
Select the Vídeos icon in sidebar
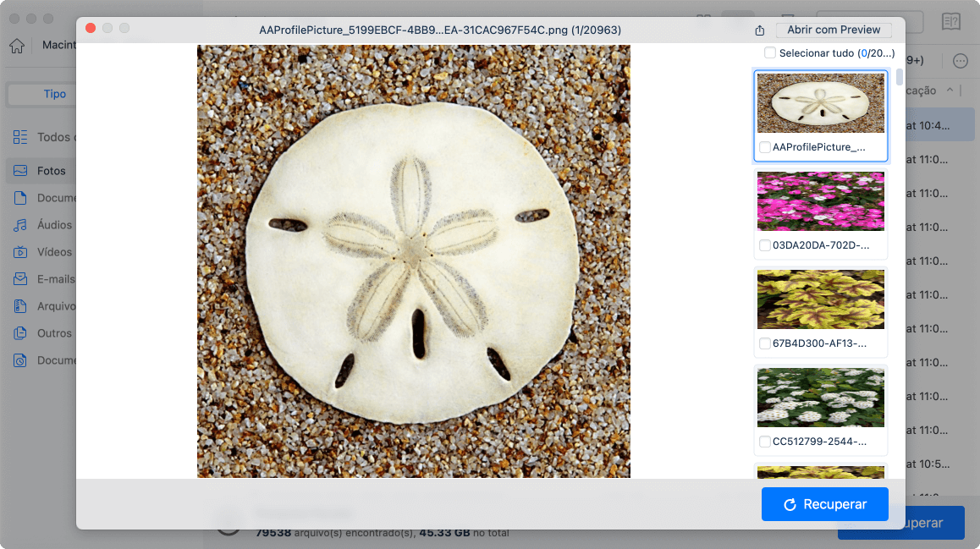20,252
